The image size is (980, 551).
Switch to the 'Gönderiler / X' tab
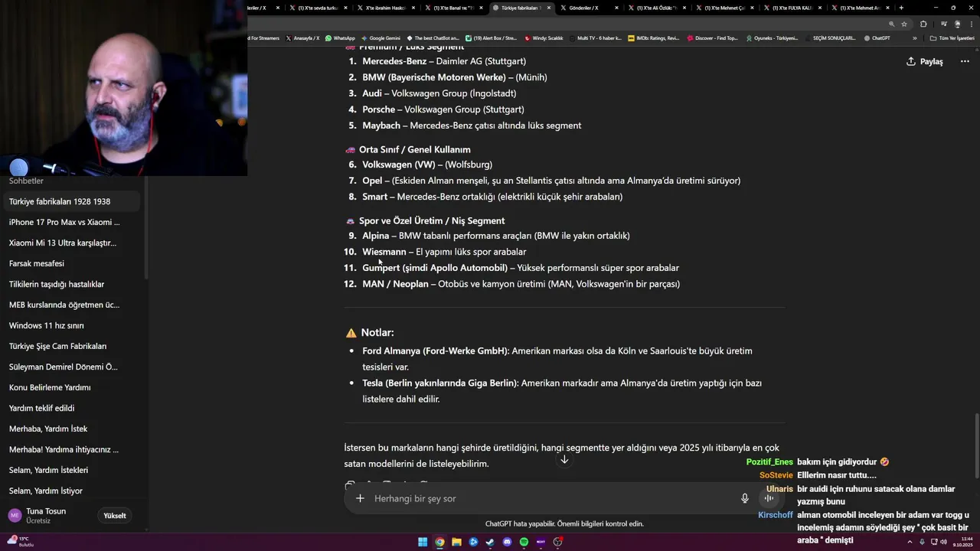coord(589,8)
